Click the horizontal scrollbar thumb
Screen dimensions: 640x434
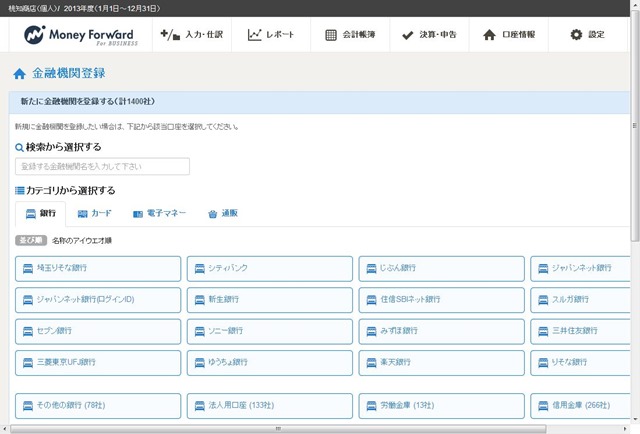[278, 429]
